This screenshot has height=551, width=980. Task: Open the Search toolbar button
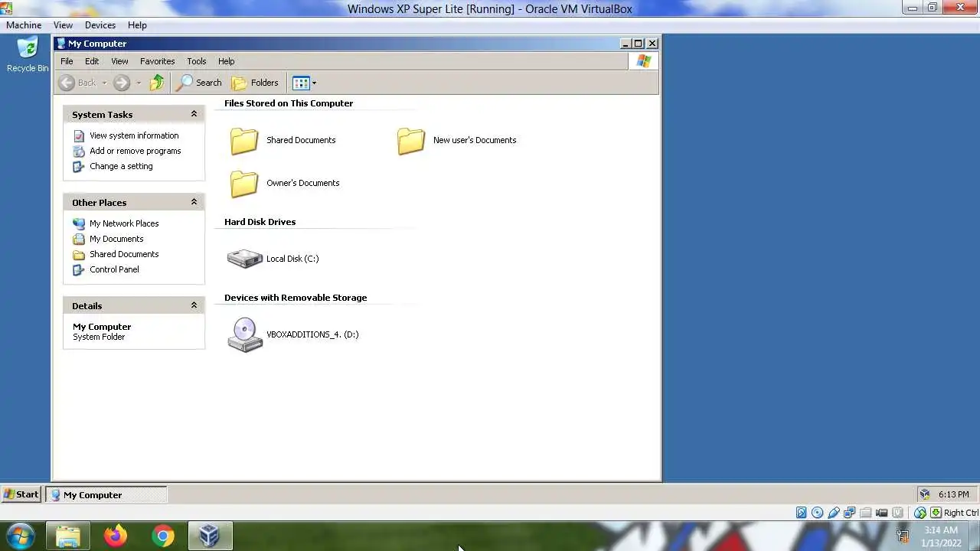(200, 83)
